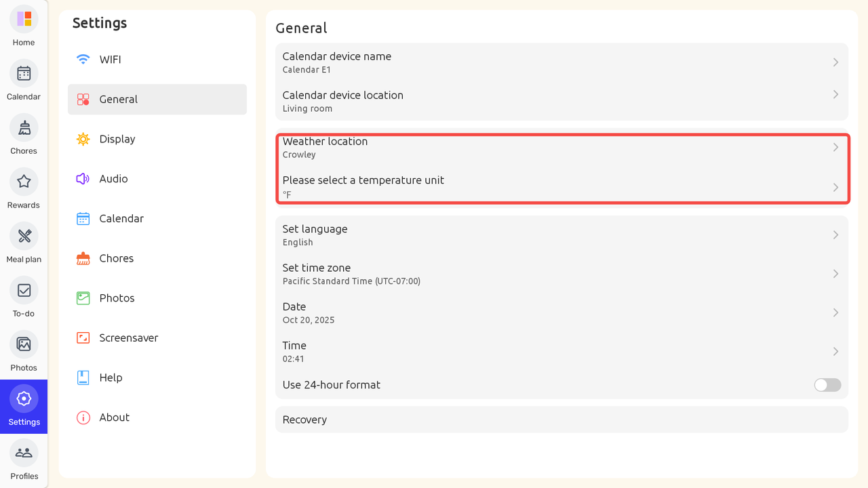
Task: Open the To-do checklist icon
Action: [24, 291]
